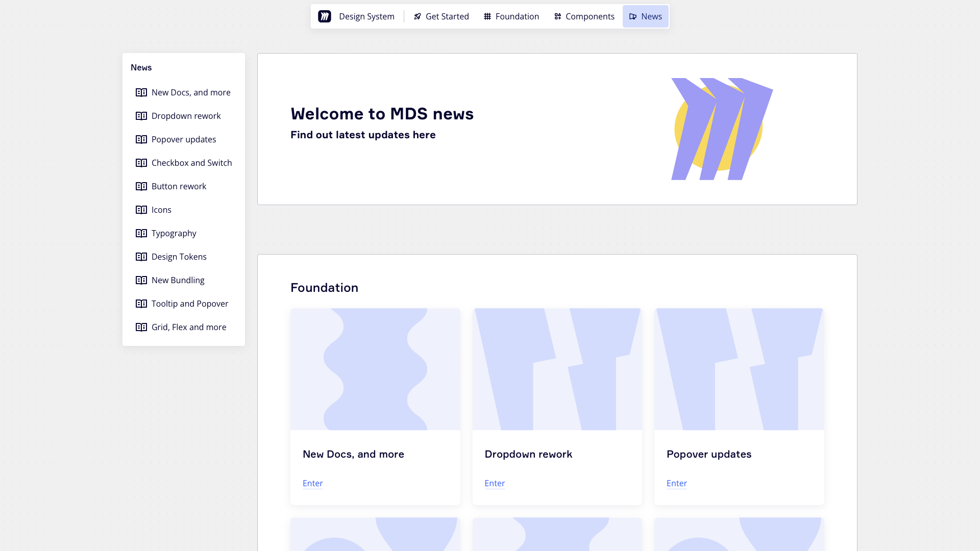Open sidebar link New Bundling
Image resolution: width=980 pixels, height=551 pixels.
click(184, 280)
